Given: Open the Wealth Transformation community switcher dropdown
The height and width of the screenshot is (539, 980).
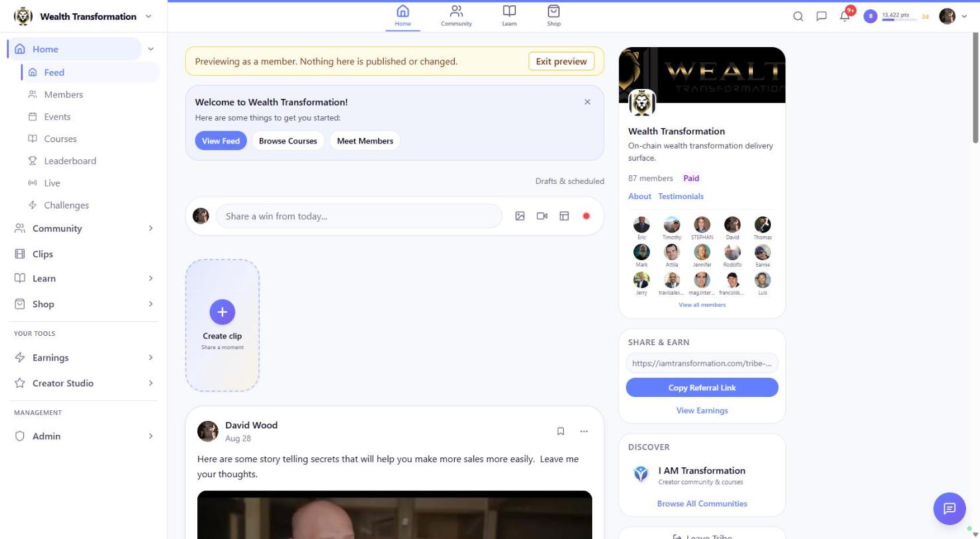Looking at the screenshot, I should pos(83,17).
